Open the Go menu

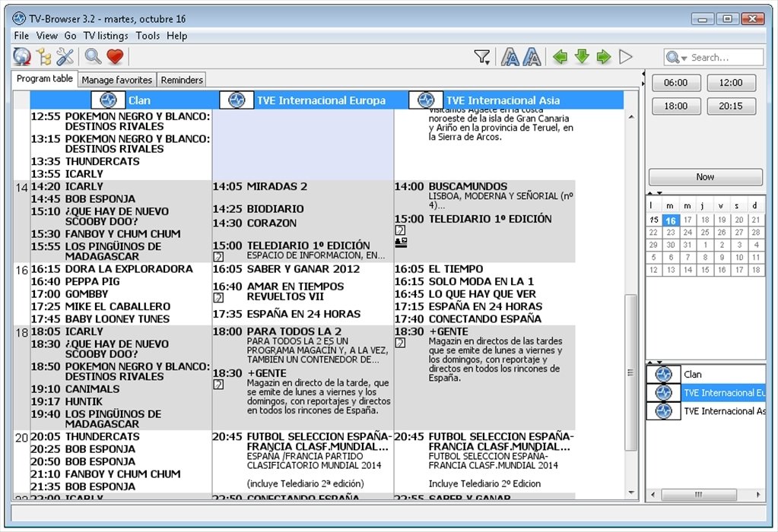(x=70, y=36)
